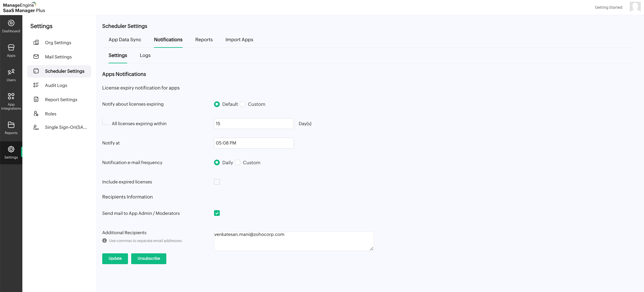
Task: Click the Update button
Action: [x=115, y=259]
